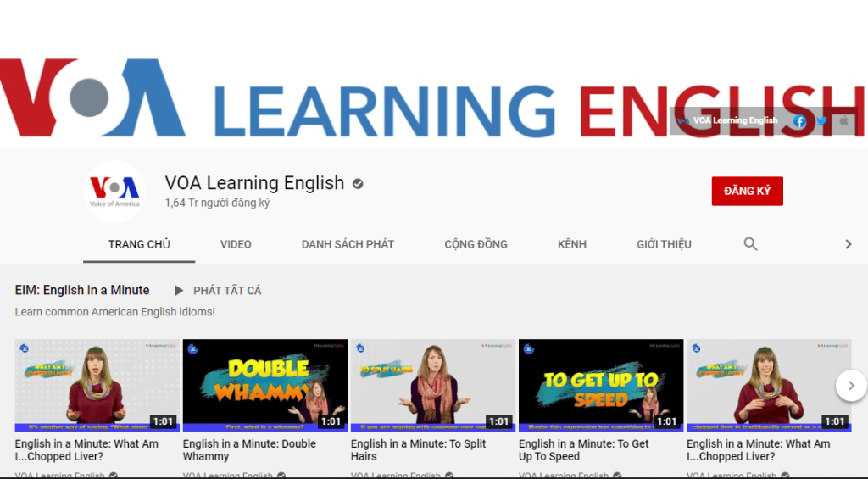
Task: Open the Apple link in the banner
Action: tap(843, 120)
